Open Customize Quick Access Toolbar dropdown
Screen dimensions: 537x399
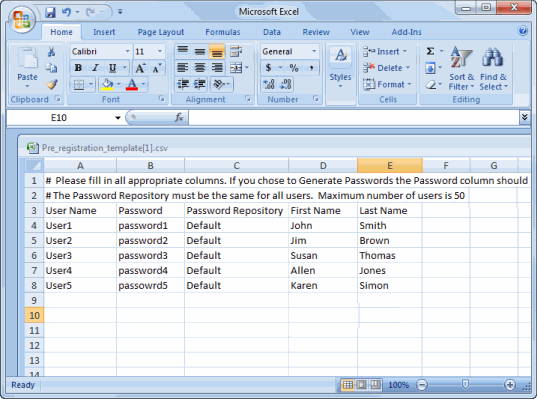coord(120,12)
